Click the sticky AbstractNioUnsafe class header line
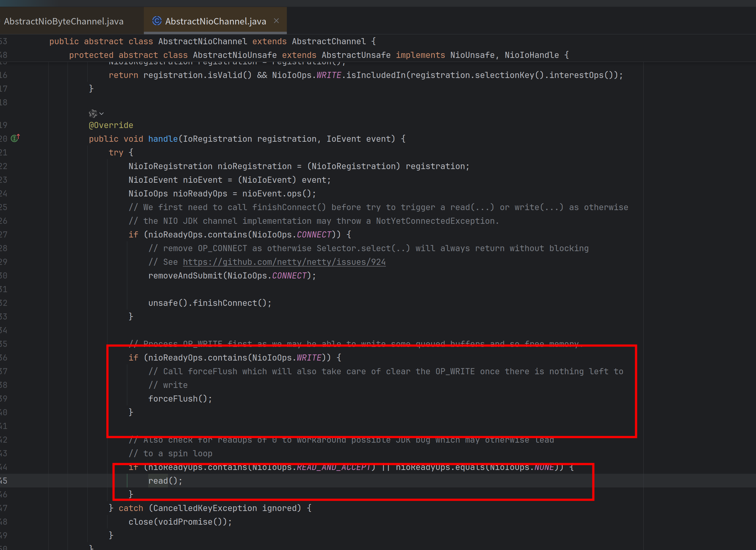The image size is (756, 550). click(x=319, y=55)
